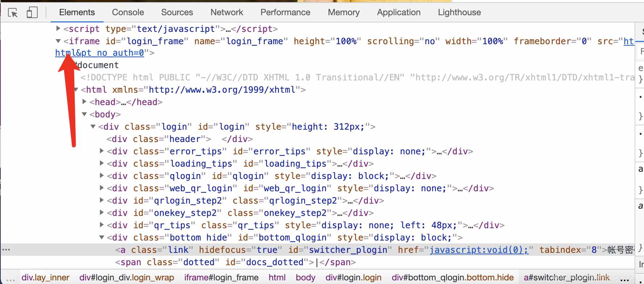
Task: Select the a switcher_plogin row
Action: pos(318,250)
